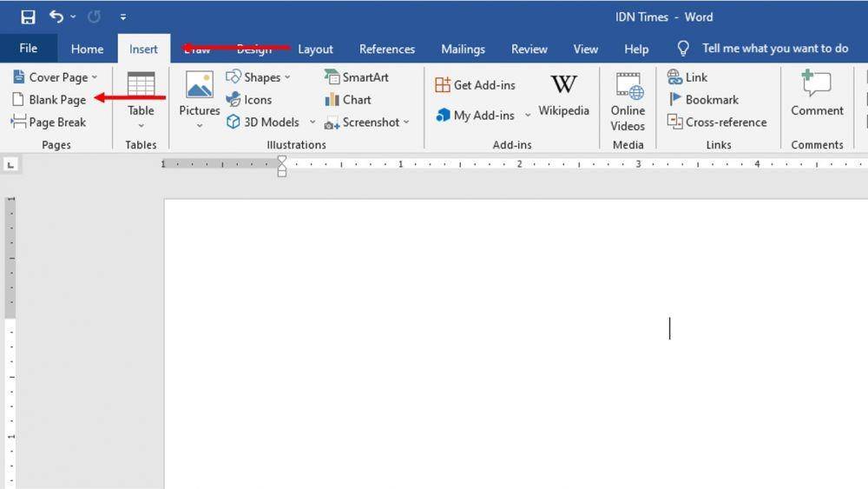Add a Bookmark
This screenshot has height=489, width=868.
coord(703,100)
